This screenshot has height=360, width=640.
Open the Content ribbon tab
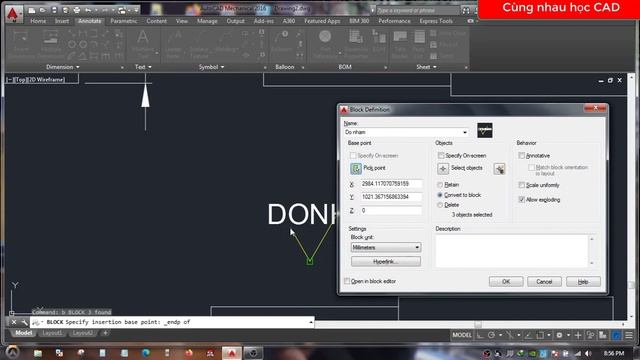[156, 21]
